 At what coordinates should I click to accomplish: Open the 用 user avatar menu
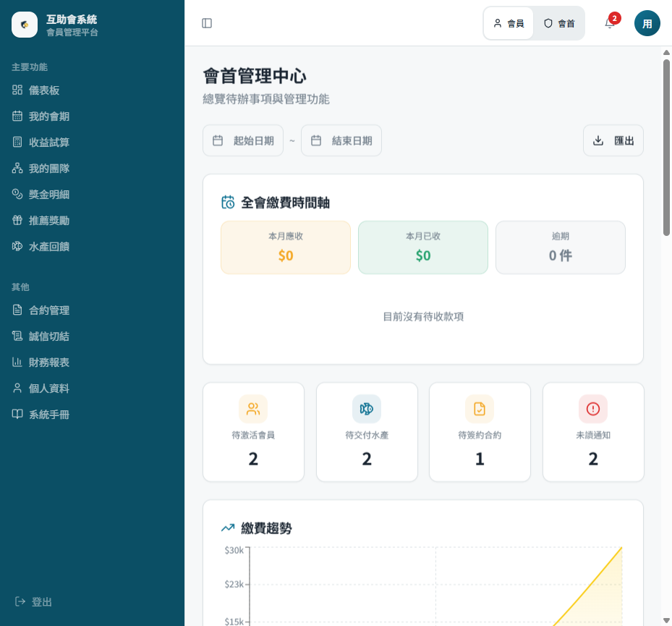point(647,23)
